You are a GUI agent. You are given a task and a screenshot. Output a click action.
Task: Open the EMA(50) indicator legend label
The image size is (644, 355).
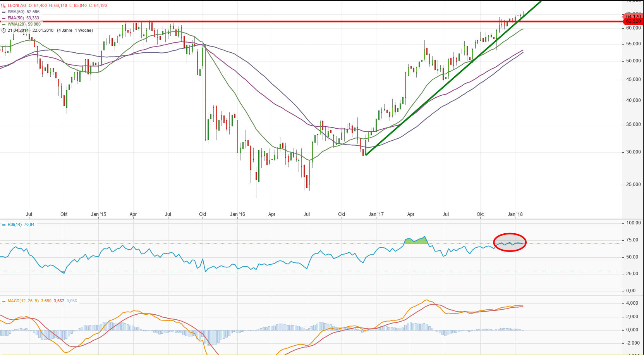15,18
